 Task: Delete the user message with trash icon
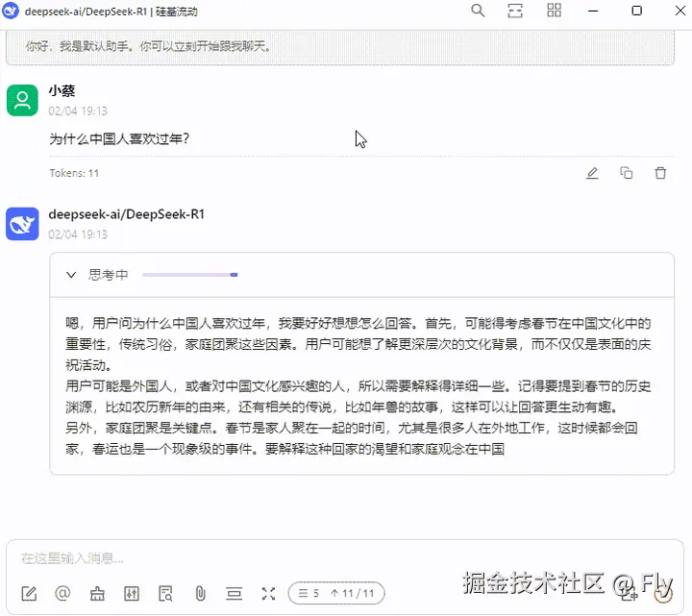click(660, 173)
